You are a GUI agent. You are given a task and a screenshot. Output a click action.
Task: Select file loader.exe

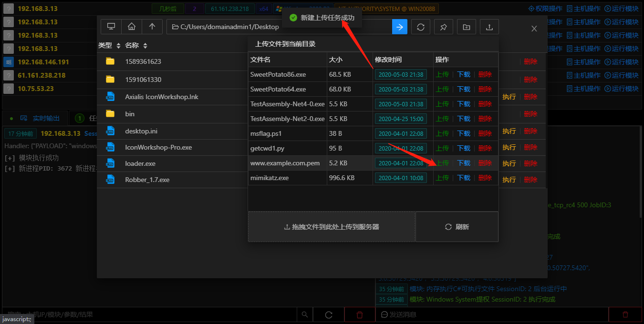tap(140, 163)
